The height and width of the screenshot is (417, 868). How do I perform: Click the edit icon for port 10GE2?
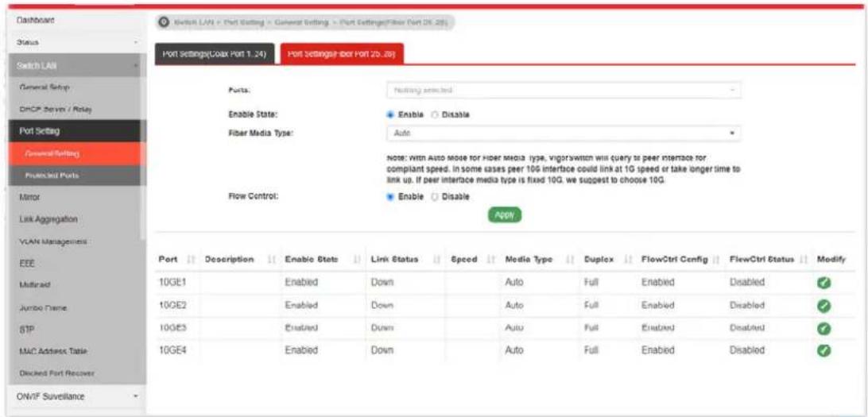[x=823, y=305]
